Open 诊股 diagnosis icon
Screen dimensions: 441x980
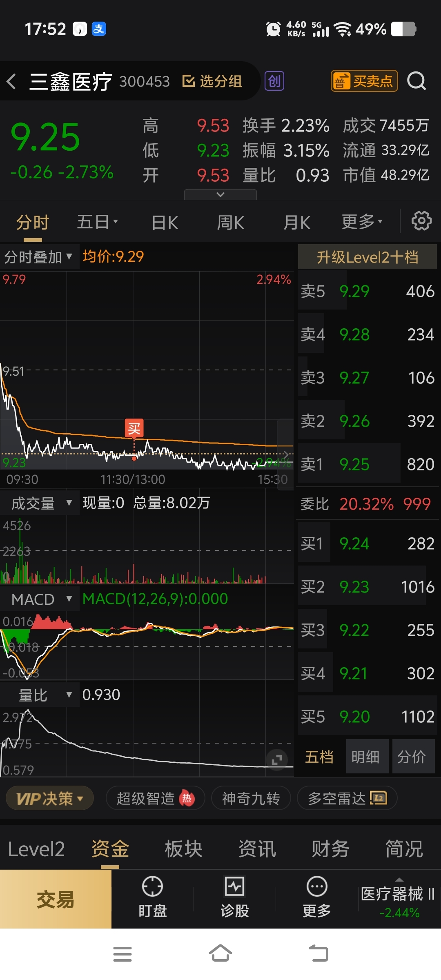[235, 897]
